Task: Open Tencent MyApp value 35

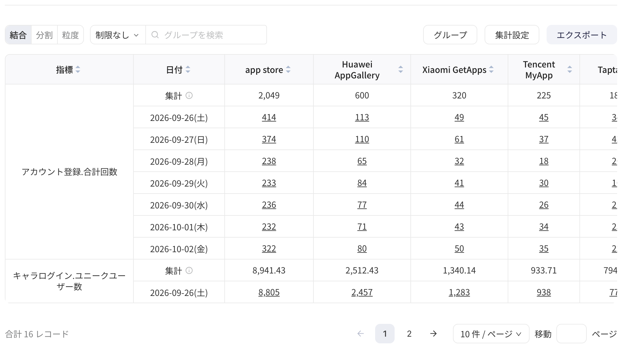Action: click(544, 249)
